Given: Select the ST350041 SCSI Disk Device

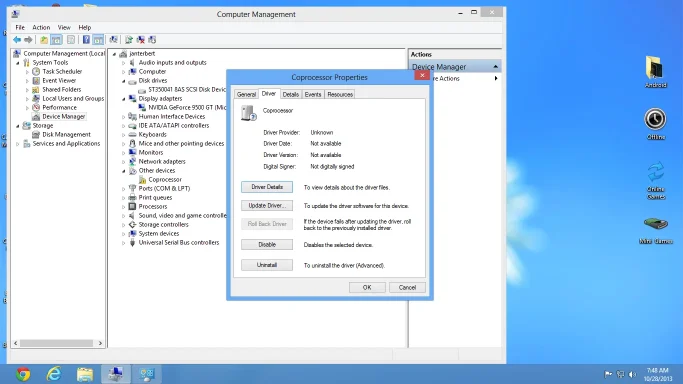Looking at the screenshot, I should 187,89.
